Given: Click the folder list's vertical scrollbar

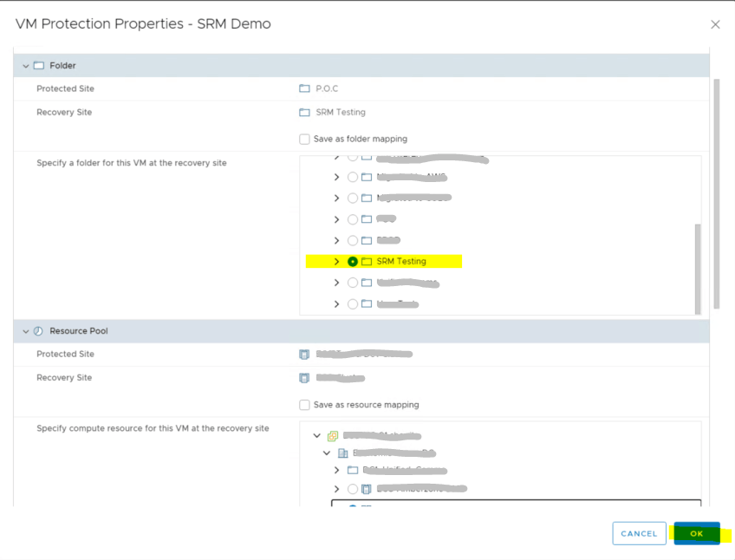Looking at the screenshot, I should tap(698, 267).
